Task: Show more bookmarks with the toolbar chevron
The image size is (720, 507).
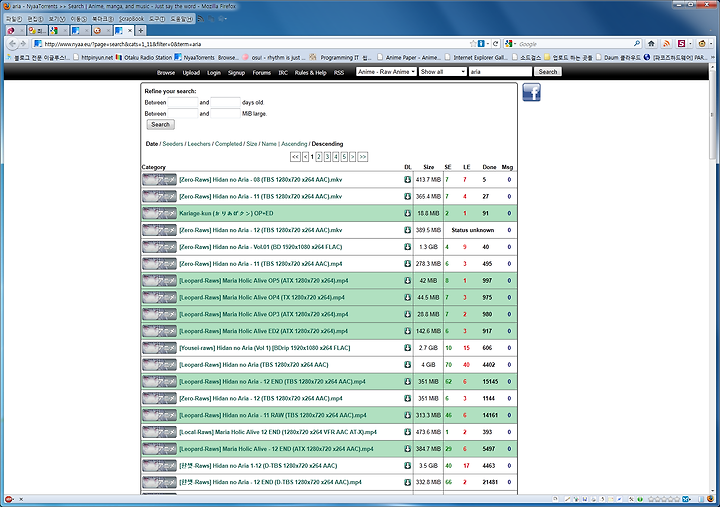Action: [713, 57]
